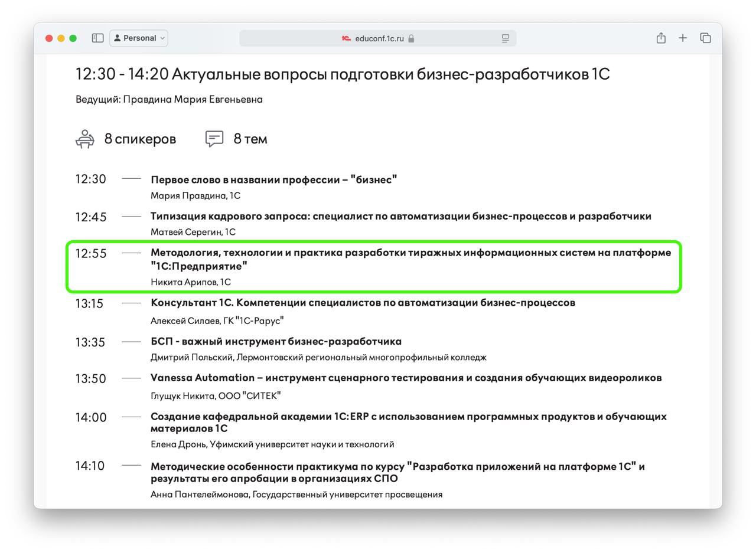Image resolution: width=756 pixels, height=553 pixels.
Task: Open talk "Консультант 1С. Компетенции специалистов"
Action: tap(363, 303)
